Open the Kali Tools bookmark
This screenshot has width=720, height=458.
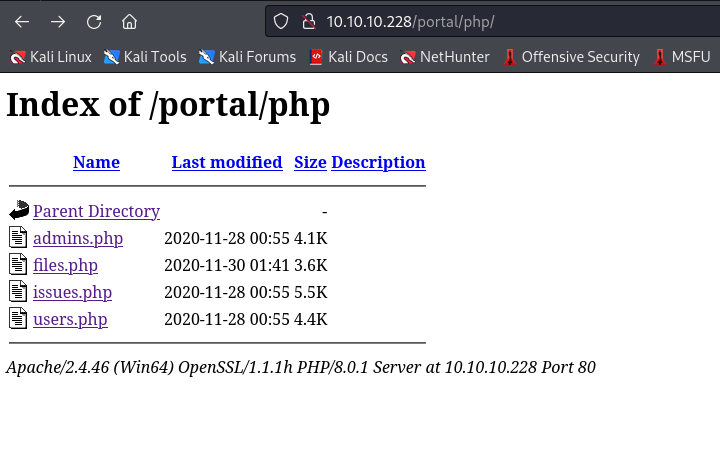(x=145, y=57)
